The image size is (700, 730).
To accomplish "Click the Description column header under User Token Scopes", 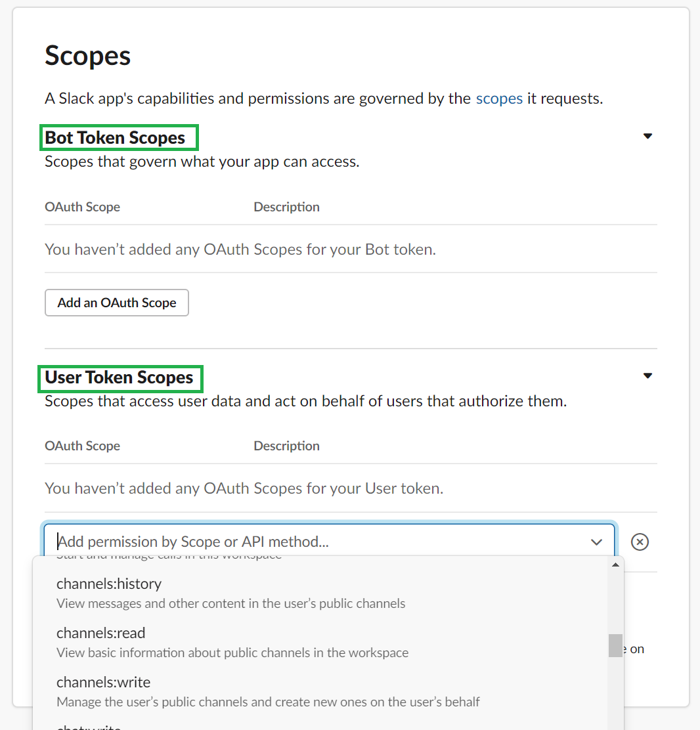I will pyautogui.click(x=286, y=445).
